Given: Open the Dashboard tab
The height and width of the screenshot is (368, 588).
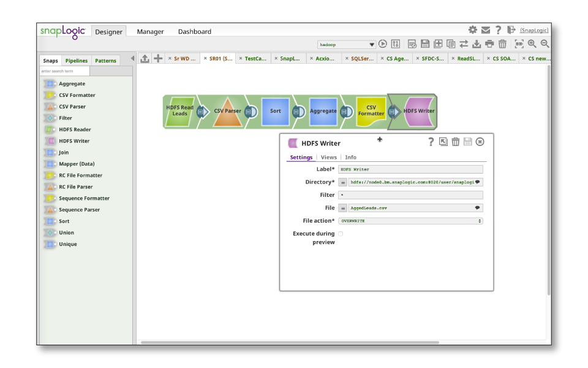Looking at the screenshot, I should click(x=195, y=31).
